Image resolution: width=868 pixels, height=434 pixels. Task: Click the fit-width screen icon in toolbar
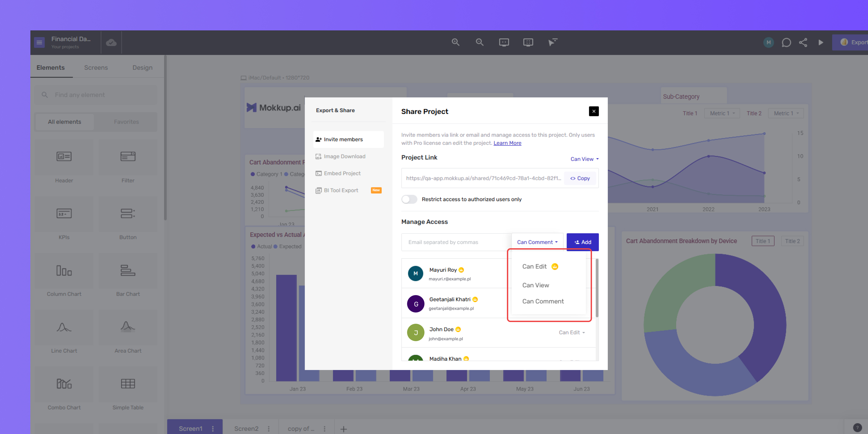[x=504, y=42]
